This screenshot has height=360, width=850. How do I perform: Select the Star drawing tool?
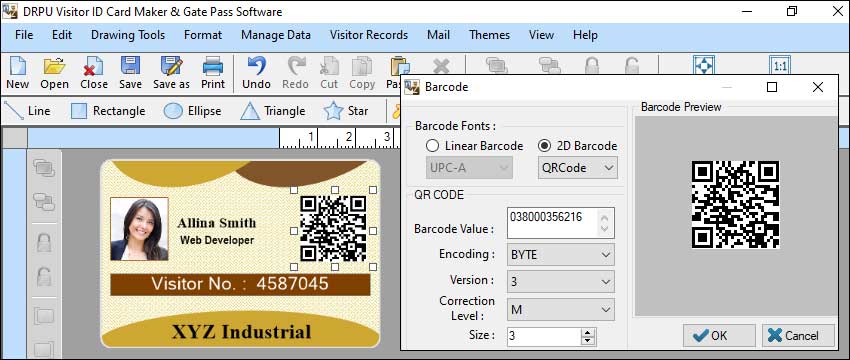[346, 111]
